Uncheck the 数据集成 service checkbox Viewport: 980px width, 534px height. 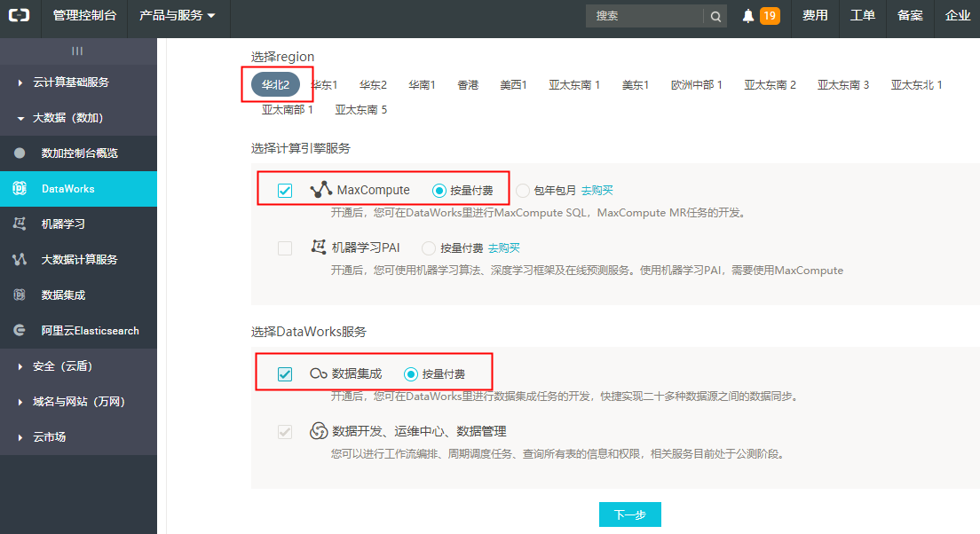(x=285, y=374)
